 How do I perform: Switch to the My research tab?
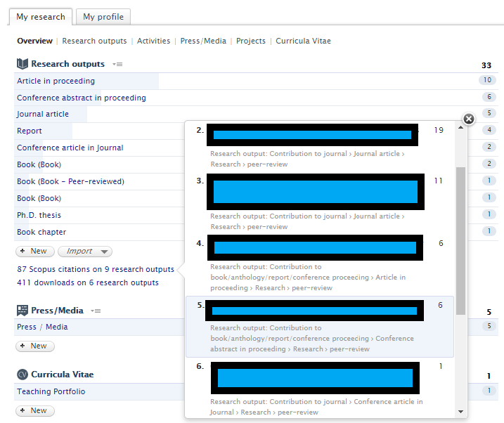[41, 17]
